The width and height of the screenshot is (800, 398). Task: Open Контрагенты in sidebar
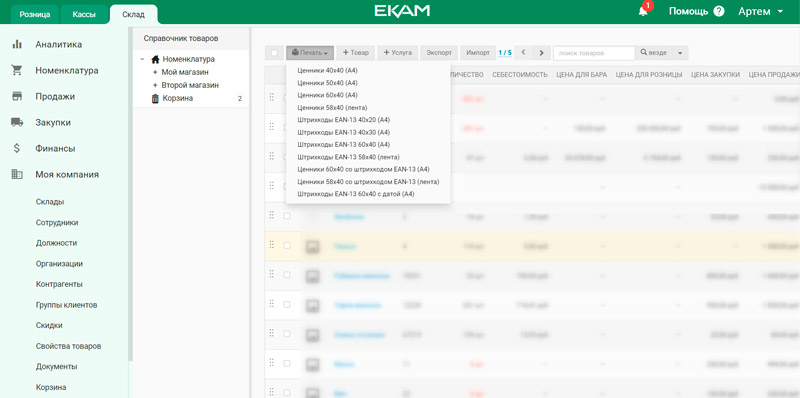(59, 284)
